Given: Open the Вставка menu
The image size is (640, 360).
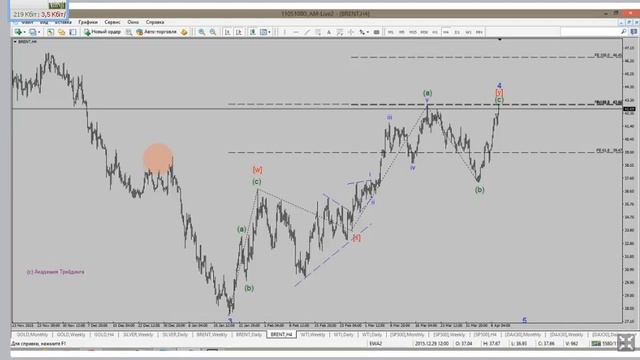Looking at the screenshot, I should (63, 22).
